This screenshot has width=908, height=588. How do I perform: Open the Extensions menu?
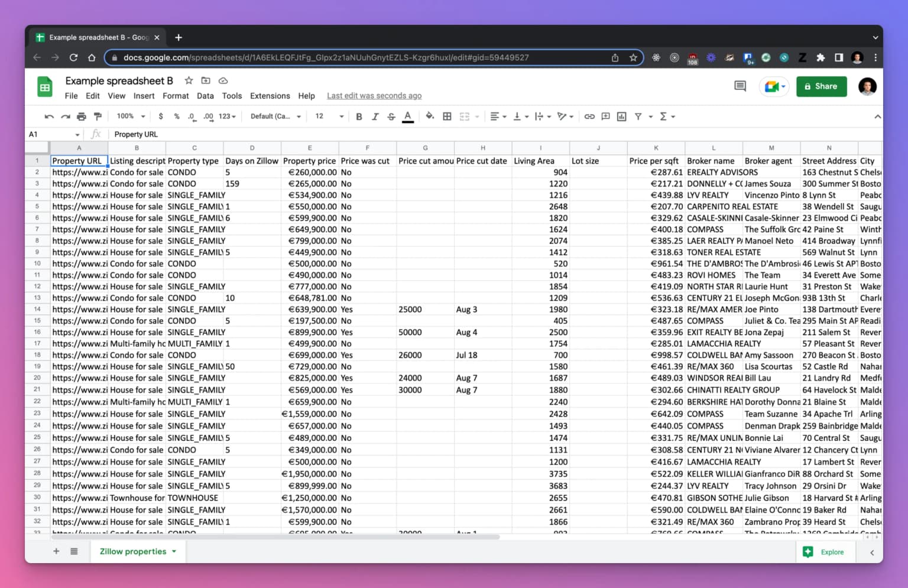(270, 96)
